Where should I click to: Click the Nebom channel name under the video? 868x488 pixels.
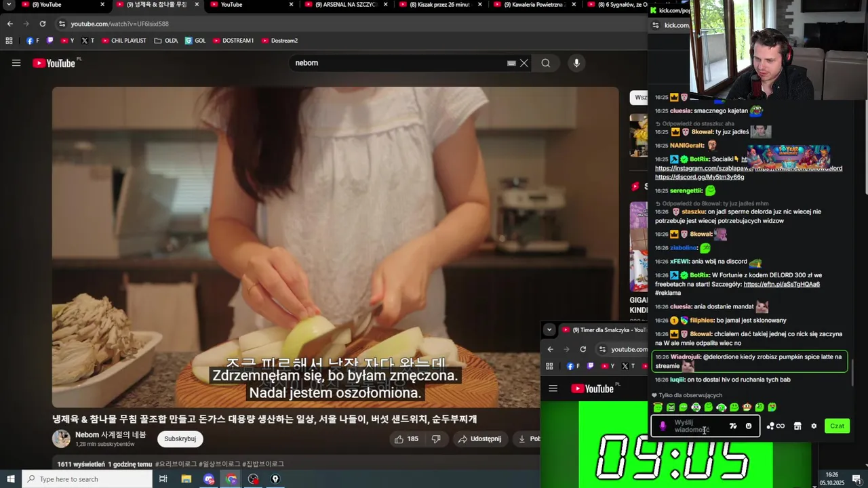[111, 434]
